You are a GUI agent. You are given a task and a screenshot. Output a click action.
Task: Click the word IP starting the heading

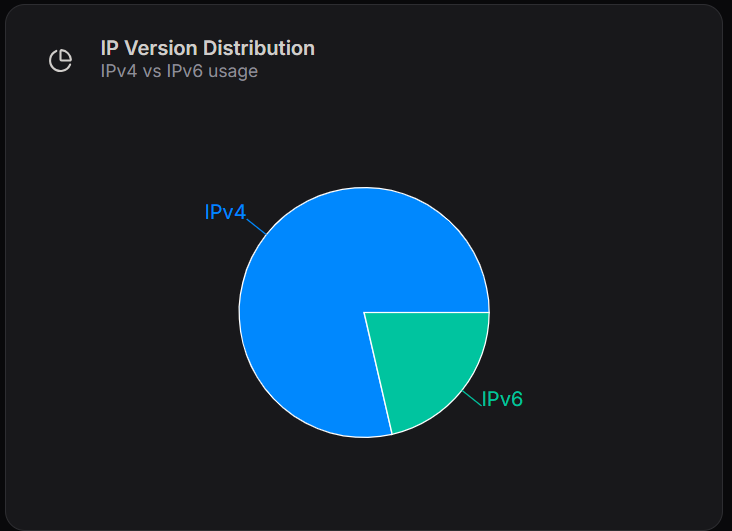point(109,48)
